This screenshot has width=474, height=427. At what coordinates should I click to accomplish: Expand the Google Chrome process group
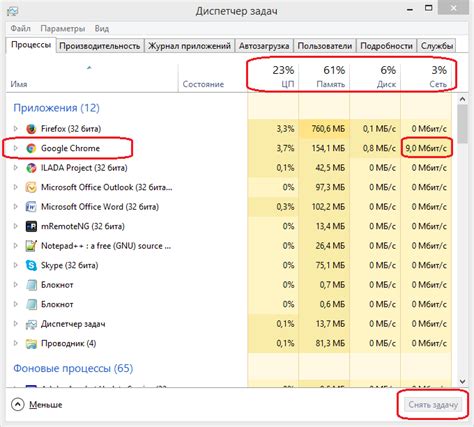15,148
